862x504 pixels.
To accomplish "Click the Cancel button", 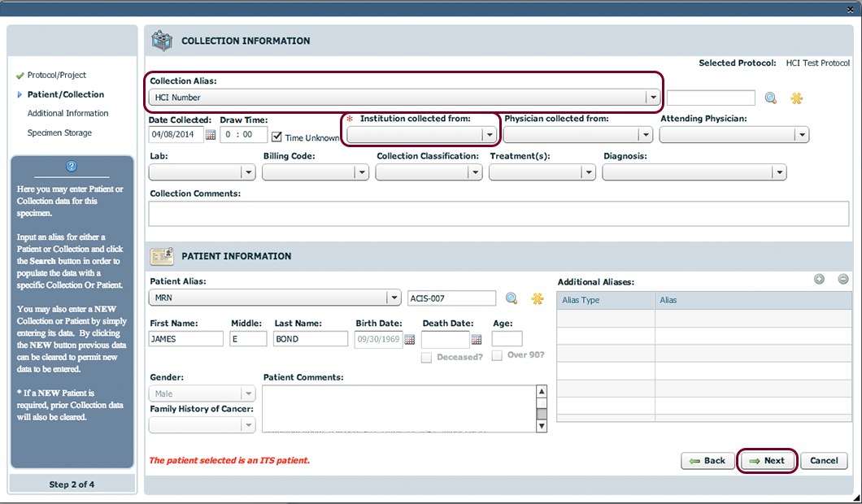I will tap(824, 461).
